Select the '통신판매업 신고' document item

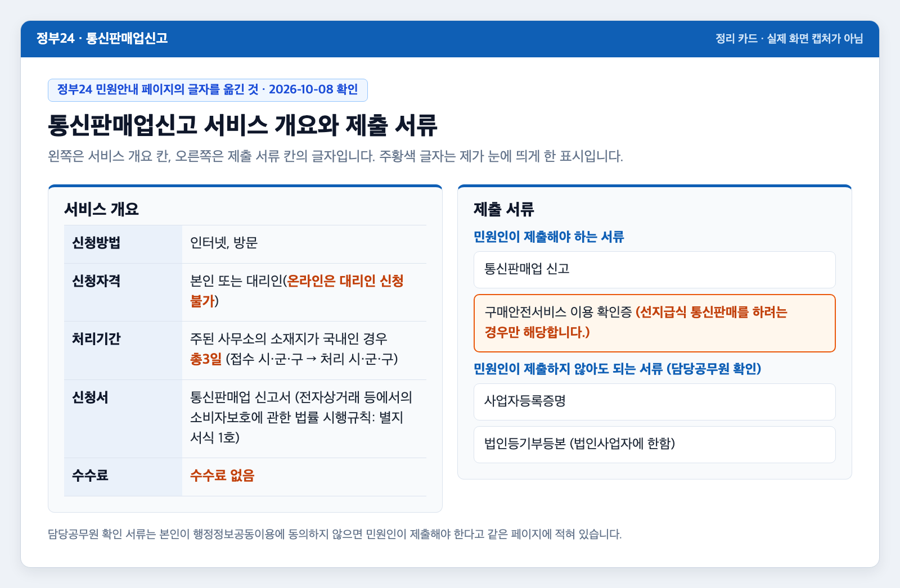655,270
